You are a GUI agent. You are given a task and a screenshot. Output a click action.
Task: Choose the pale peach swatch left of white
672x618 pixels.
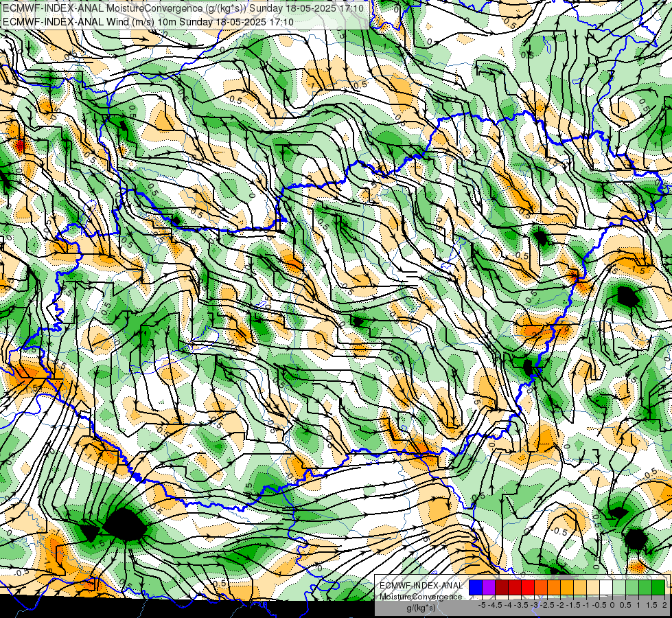(593, 588)
